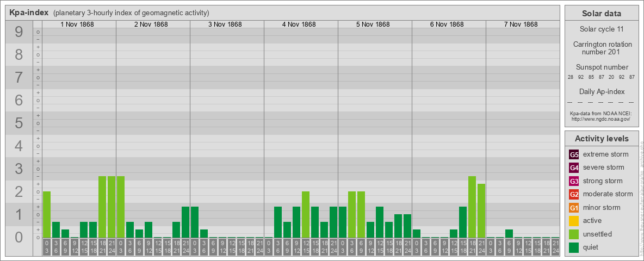This screenshot has width=644, height=261.
Task: Click 'Carrington rotation number 201' text
Action: click(x=602, y=48)
